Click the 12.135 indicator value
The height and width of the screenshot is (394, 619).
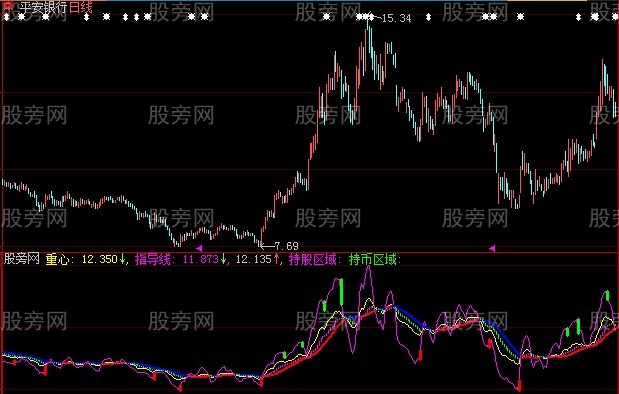[x=253, y=259]
